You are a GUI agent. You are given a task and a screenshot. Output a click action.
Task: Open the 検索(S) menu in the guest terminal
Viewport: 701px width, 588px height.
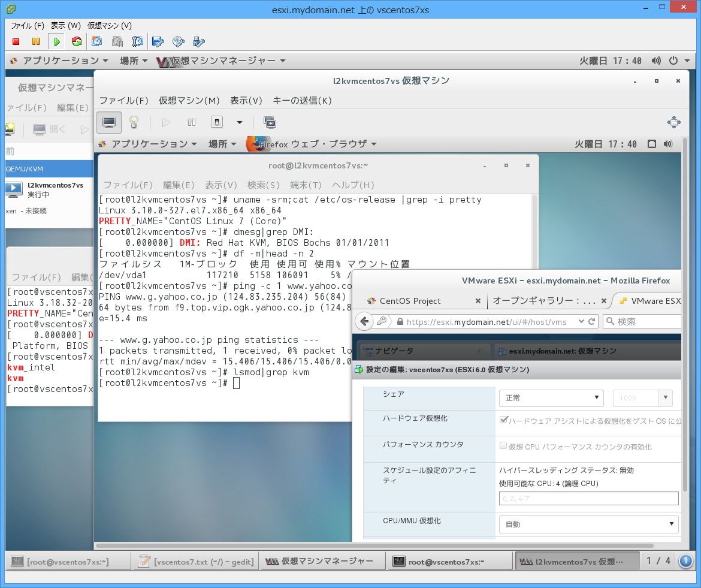tap(263, 185)
